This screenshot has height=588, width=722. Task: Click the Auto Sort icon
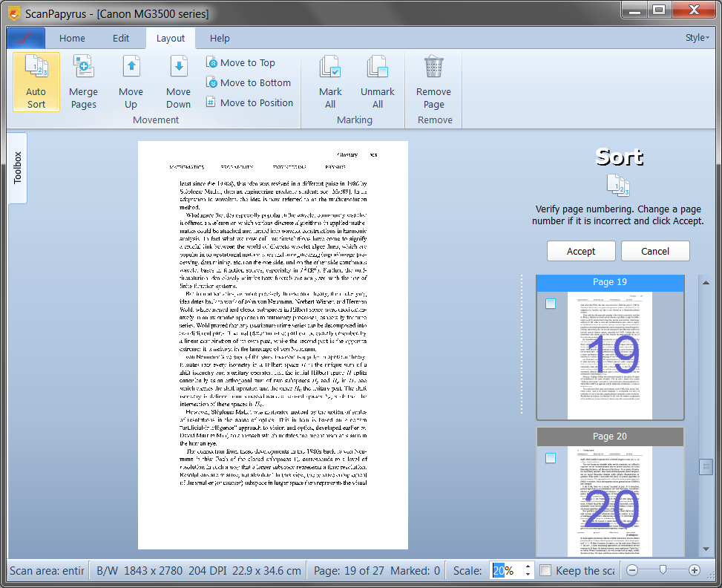coord(36,67)
